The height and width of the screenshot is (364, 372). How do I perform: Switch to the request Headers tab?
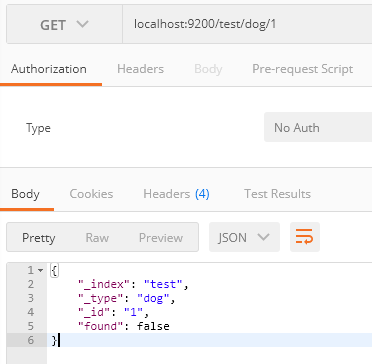[x=140, y=69]
